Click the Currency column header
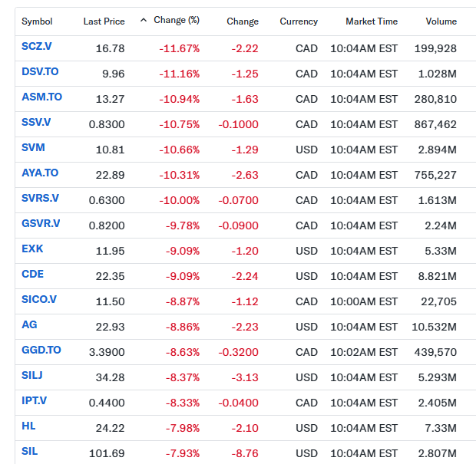The image size is (476, 464). point(299,21)
